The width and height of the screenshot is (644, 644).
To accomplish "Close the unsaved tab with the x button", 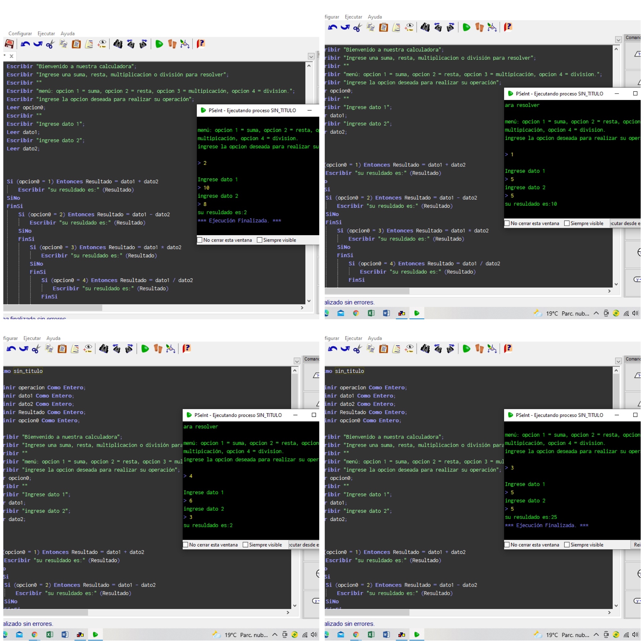I will (x=11, y=56).
